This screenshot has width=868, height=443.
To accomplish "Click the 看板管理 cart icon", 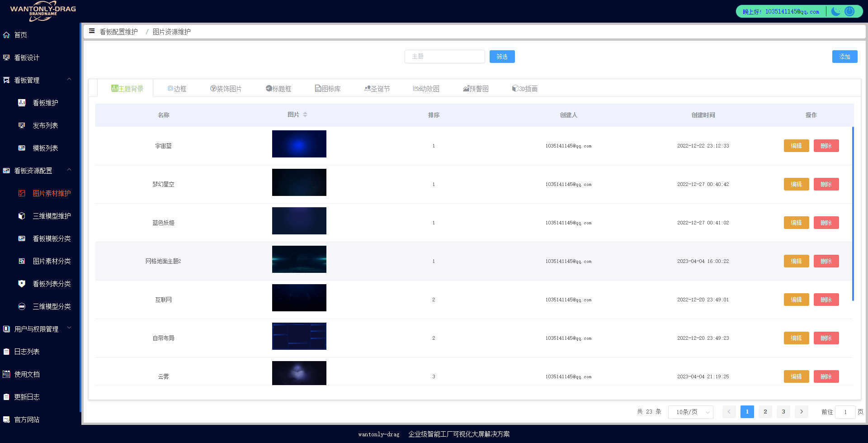I will coord(6,80).
